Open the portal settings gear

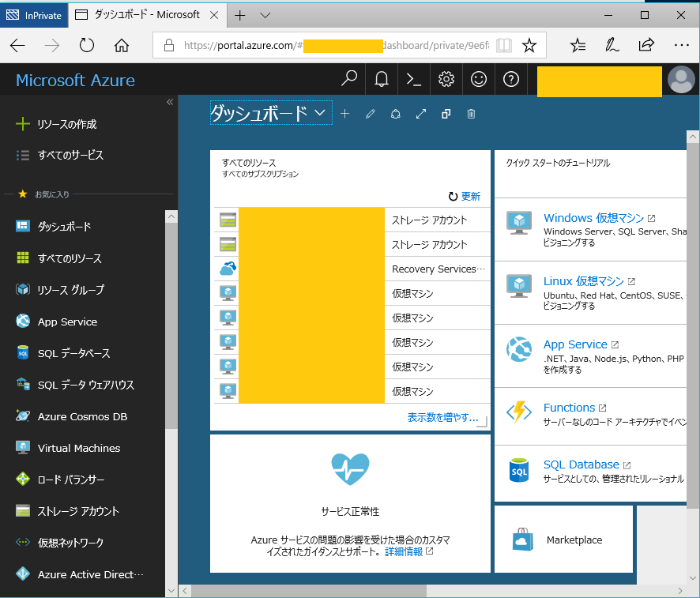tap(446, 79)
